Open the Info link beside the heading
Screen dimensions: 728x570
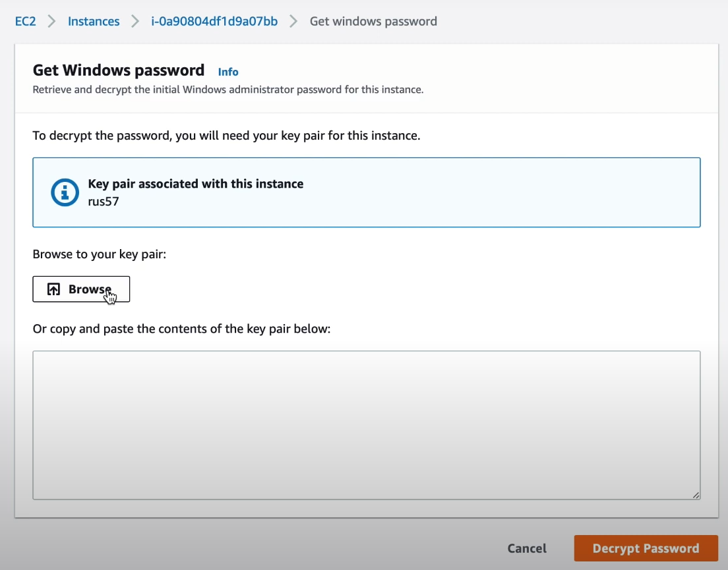coord(228,72)
